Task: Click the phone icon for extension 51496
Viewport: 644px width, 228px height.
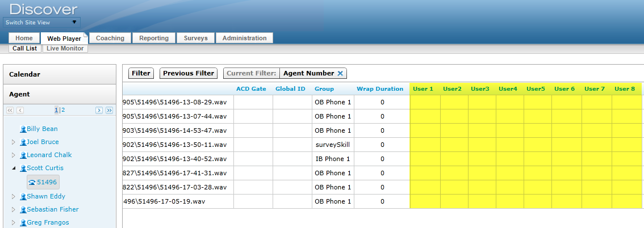Action: pyautogui.click(x=32, y=183)
